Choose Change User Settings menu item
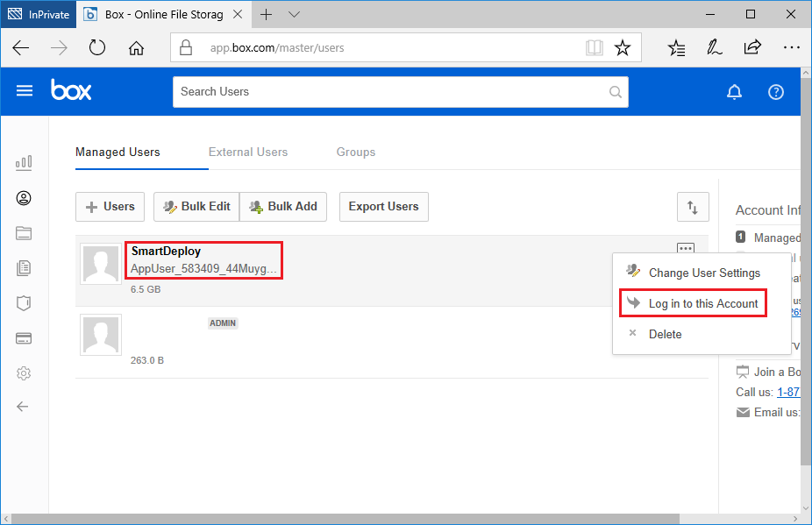The height and width of the screenshot is (525, 812). pos(702,273)
